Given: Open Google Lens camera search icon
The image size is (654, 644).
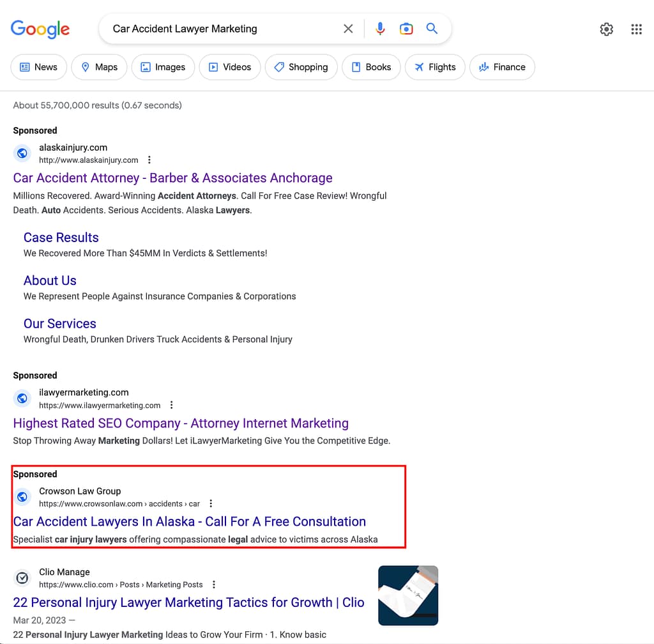Looking at the screenshot, I should click(406, 29).
